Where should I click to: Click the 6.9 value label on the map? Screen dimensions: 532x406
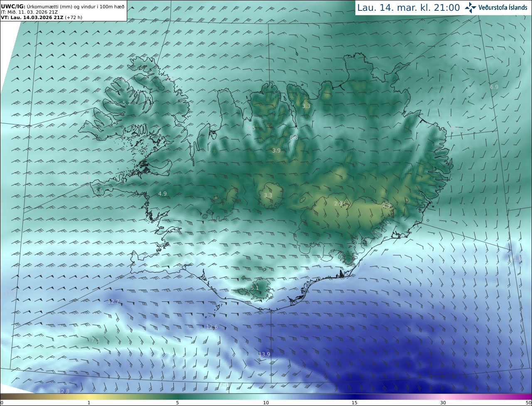click(494, 87)
